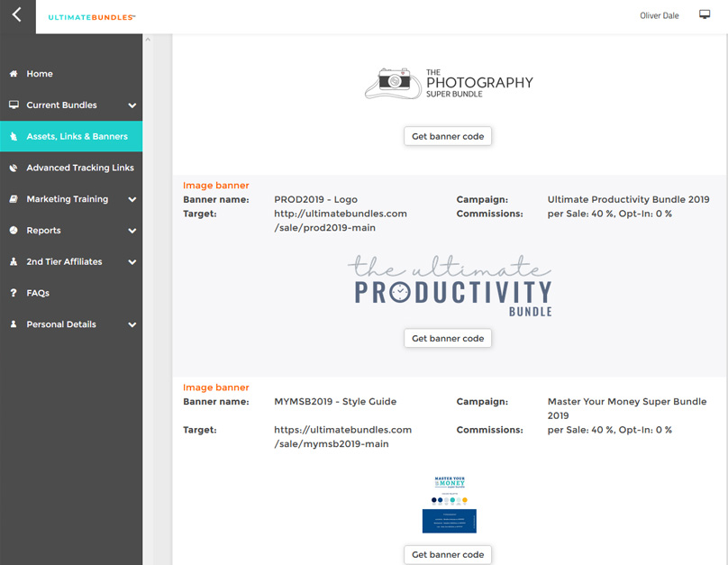Click the 'Image banner' heading above PROD2019
Screen dimensions: 728x565
[216, 186]
